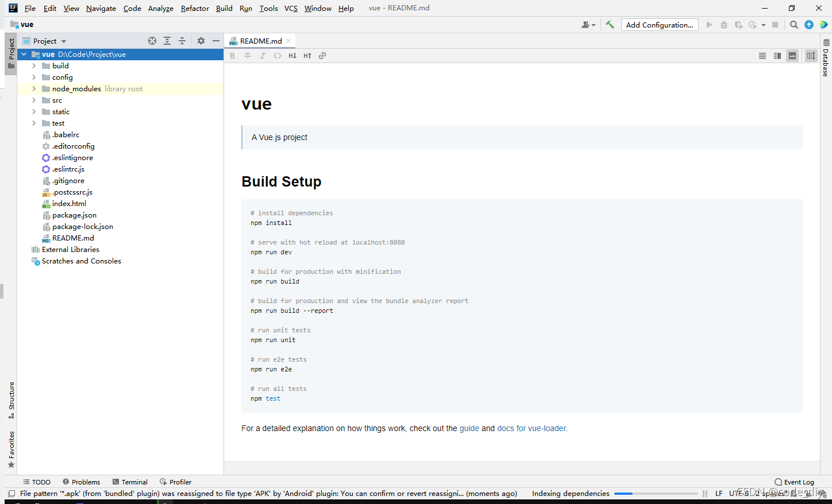Hide the Project tool window
832x504 pixels.
click(216, 41)
